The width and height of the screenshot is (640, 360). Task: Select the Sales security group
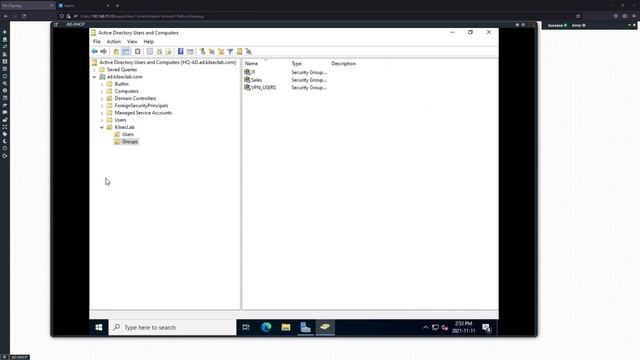[x=253, y=80]
